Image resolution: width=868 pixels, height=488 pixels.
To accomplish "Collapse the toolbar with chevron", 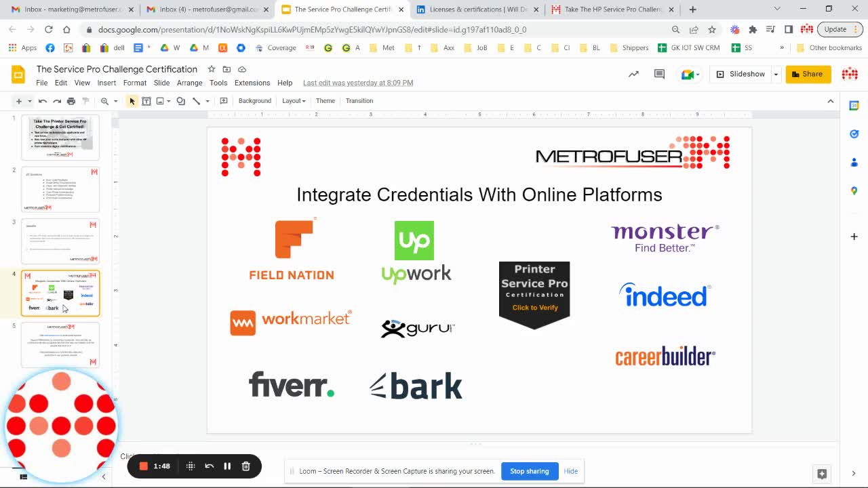I will tap(831, 101).
